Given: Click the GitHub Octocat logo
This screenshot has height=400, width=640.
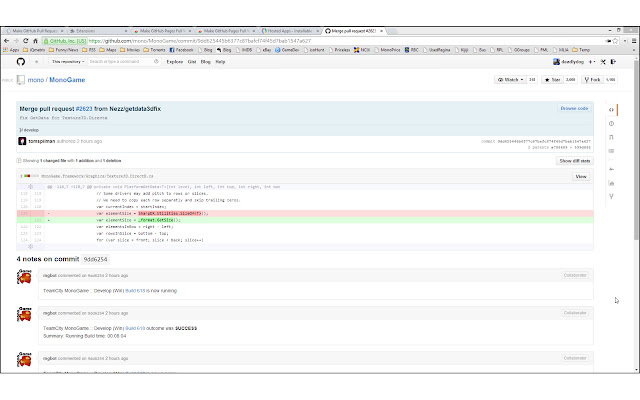Looking at the screenshot, I should 21,62.
